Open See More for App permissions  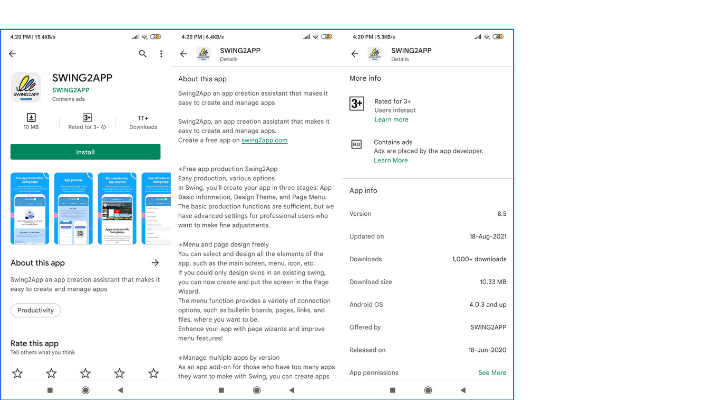point(492,373)
